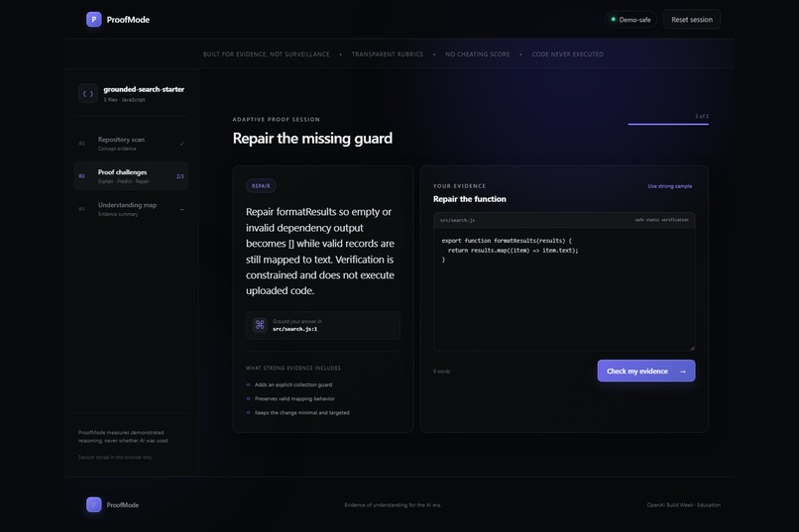Click the 2/3 counter on Proof challenges
Image resolution: width=799 pixels, height=532 pixels.
pyautogui.click(x=179, y=176)
